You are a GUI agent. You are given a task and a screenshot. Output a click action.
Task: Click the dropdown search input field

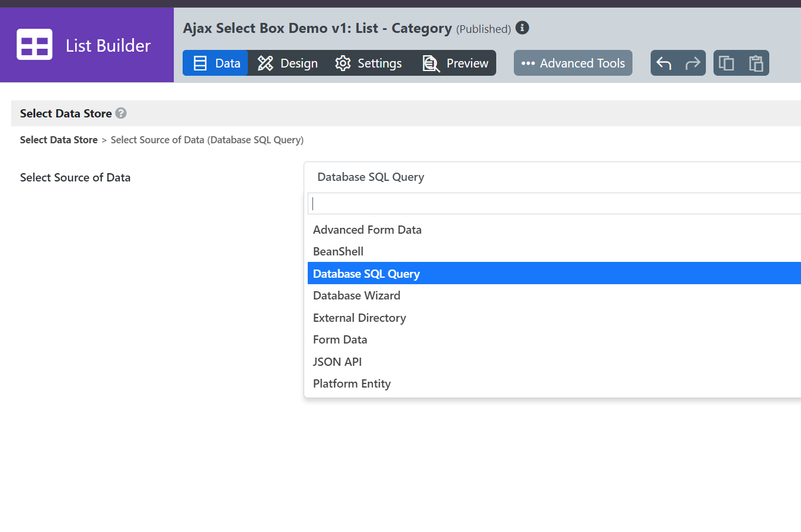pyautogui.click(x=552, y=204)
